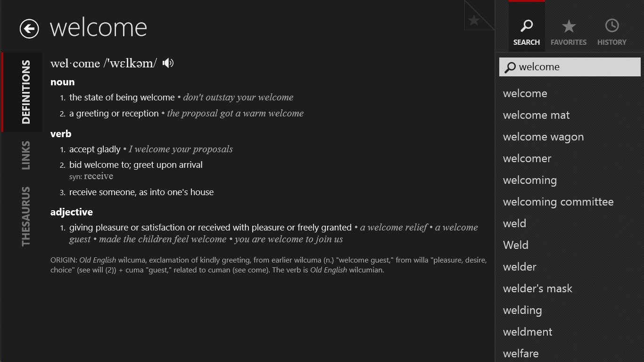Select the capitalized Weld entry

click(516, 245)
